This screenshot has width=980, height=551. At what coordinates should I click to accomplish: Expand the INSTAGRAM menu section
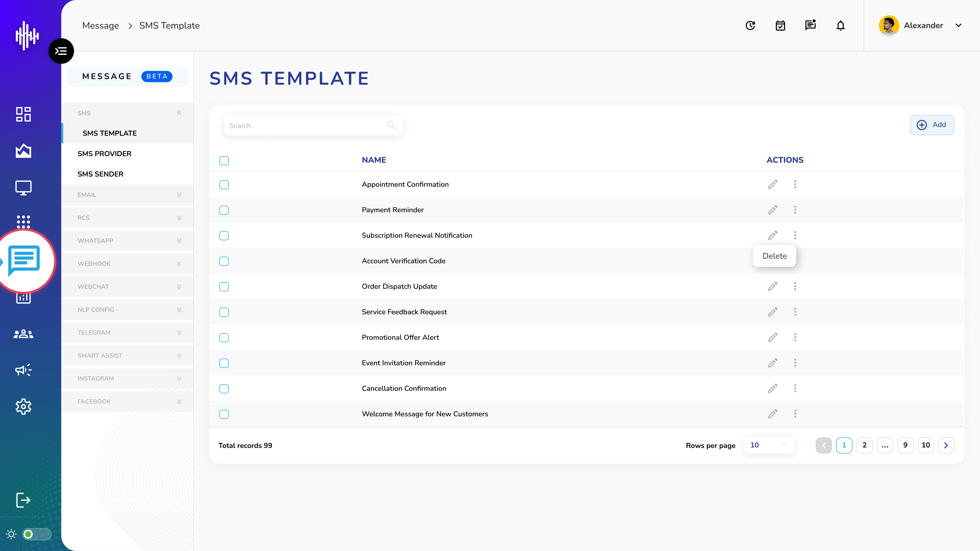pos(127,378)
